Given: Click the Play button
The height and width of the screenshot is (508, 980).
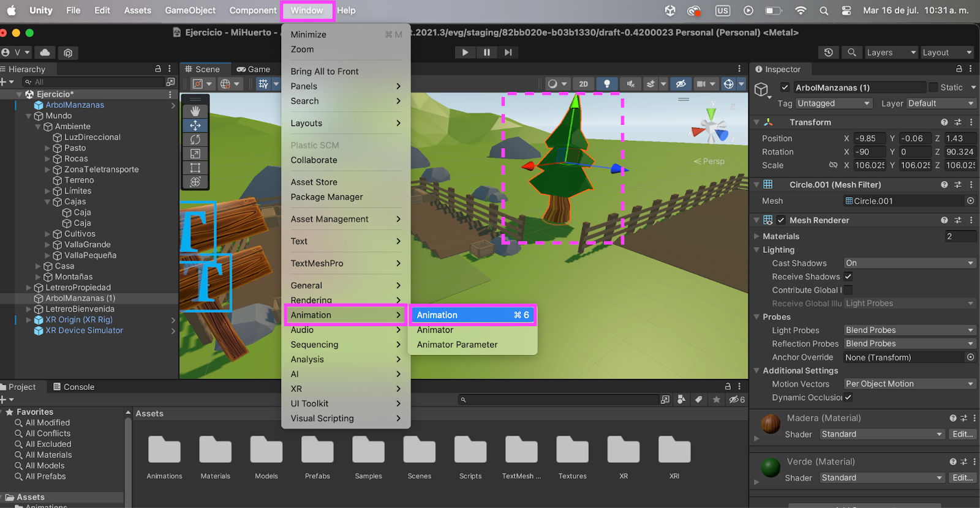Looking at the screenshot, I should click(x=466, y=53).
